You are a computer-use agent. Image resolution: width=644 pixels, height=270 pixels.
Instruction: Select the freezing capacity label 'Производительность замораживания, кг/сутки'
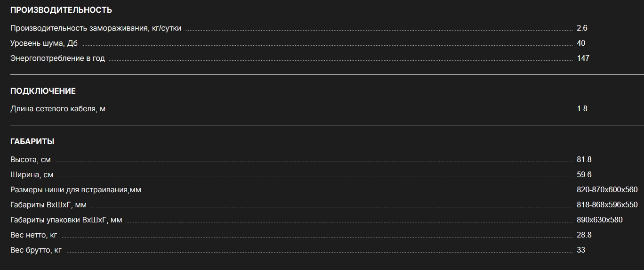(96, 28)
